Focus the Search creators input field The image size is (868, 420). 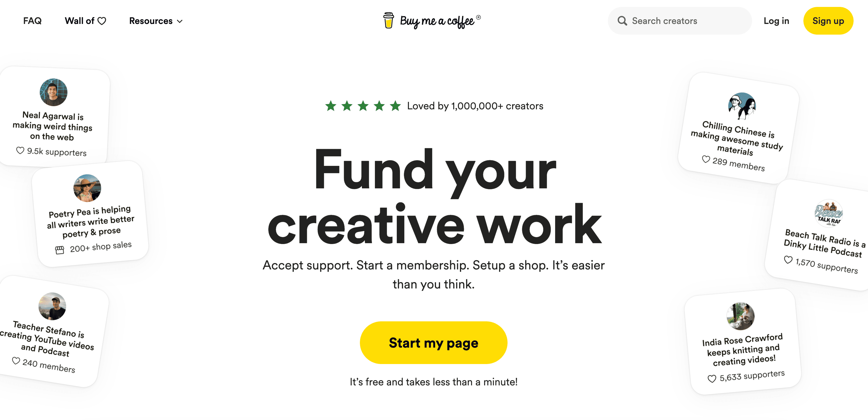[x=679, y=21]
